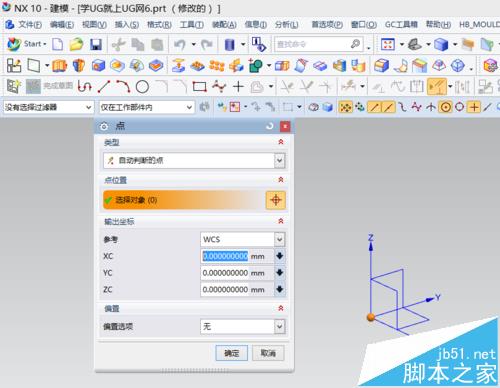The width and height of the screenshot is (500, 388).
Task: Open the XC value options arrow
Action: pos(280,256)
